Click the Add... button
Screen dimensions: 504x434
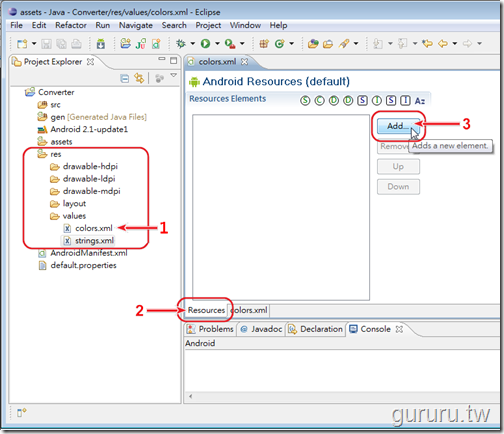[398, 126]
